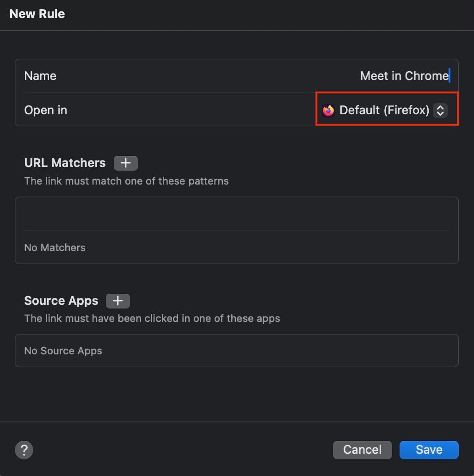Image resolution: width=474 pixels, height=476 pixels.
Task: Open the "Default (Firefox)" browser popup
Action: (384, 110)
